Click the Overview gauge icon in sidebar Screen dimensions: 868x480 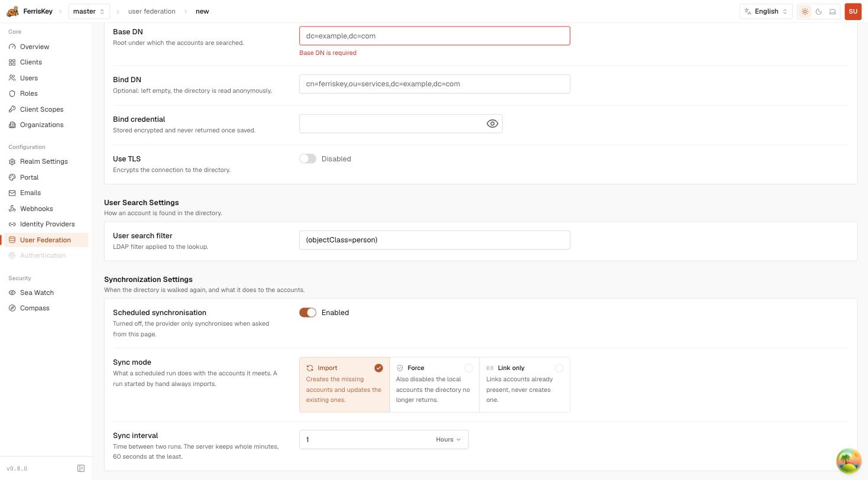[x=12, y=47]
